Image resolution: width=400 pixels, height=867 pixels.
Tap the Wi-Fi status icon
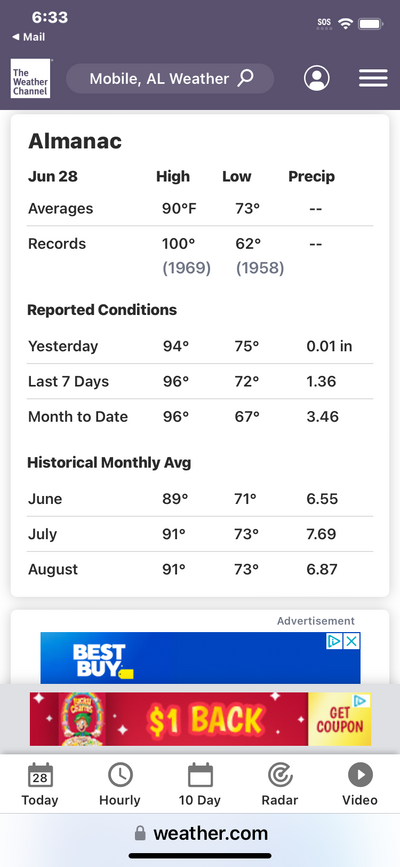point(346,24)
